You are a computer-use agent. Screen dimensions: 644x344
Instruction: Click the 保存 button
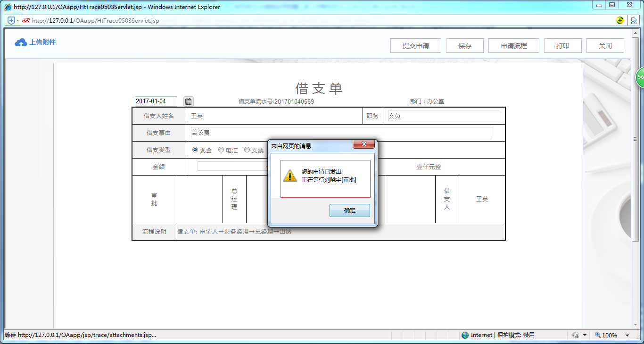coord(465,46)
